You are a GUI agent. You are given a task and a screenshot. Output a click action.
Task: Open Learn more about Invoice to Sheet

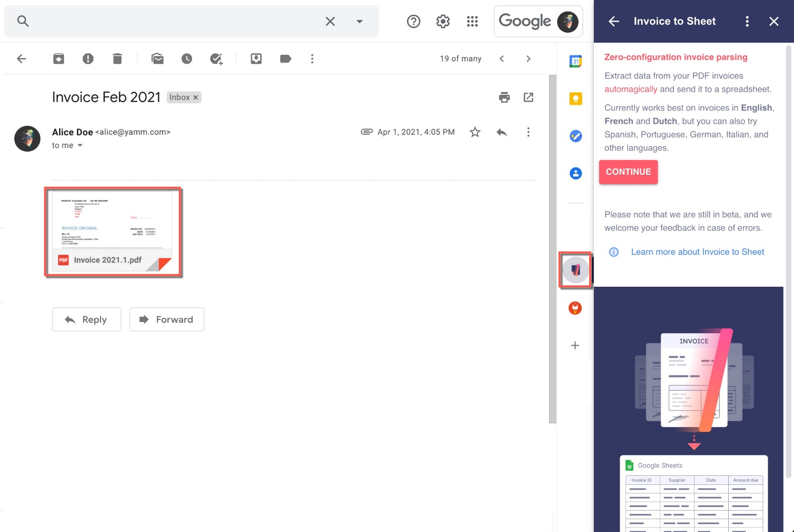pyautogui.click(x=697, y=252)
